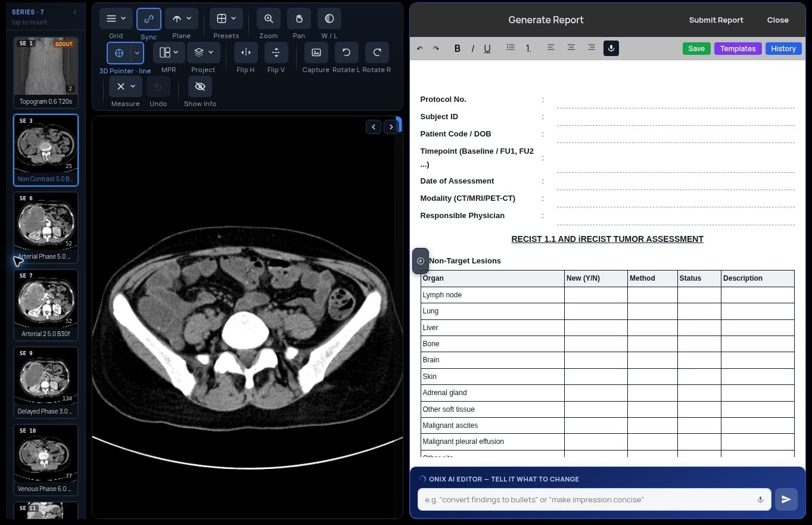Start dictation with toolbar microphone
812x525 pixels.
pyautogui.click(x=611, y=48)
